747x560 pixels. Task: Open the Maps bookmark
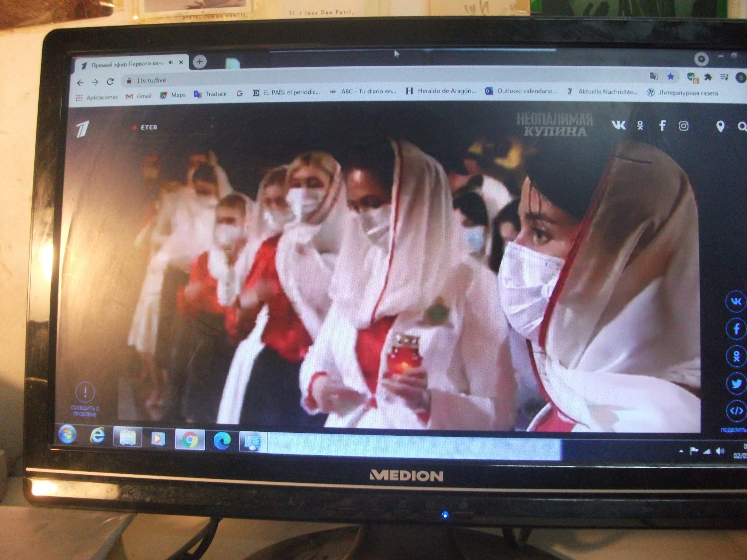(x=173, y=95)
